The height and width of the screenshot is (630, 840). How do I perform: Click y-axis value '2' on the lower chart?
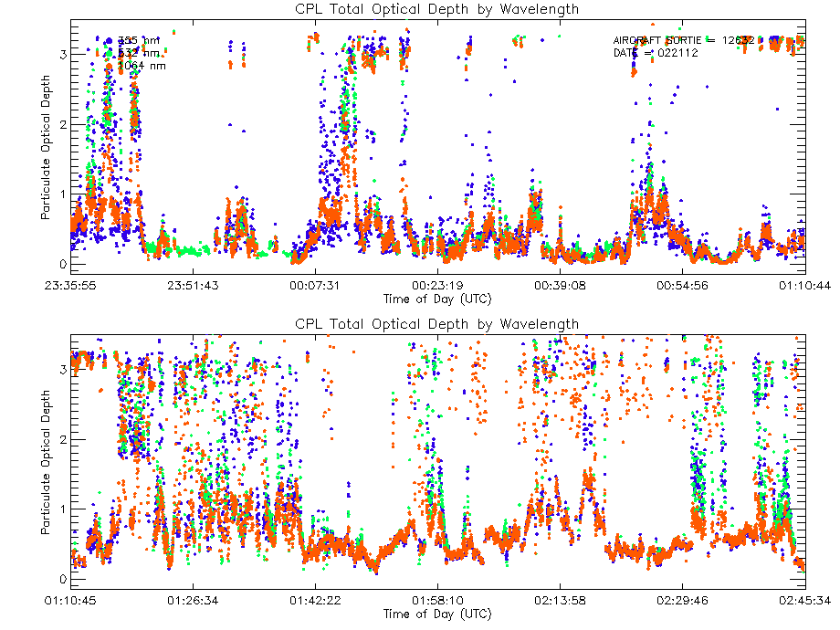tap(63, 439)
